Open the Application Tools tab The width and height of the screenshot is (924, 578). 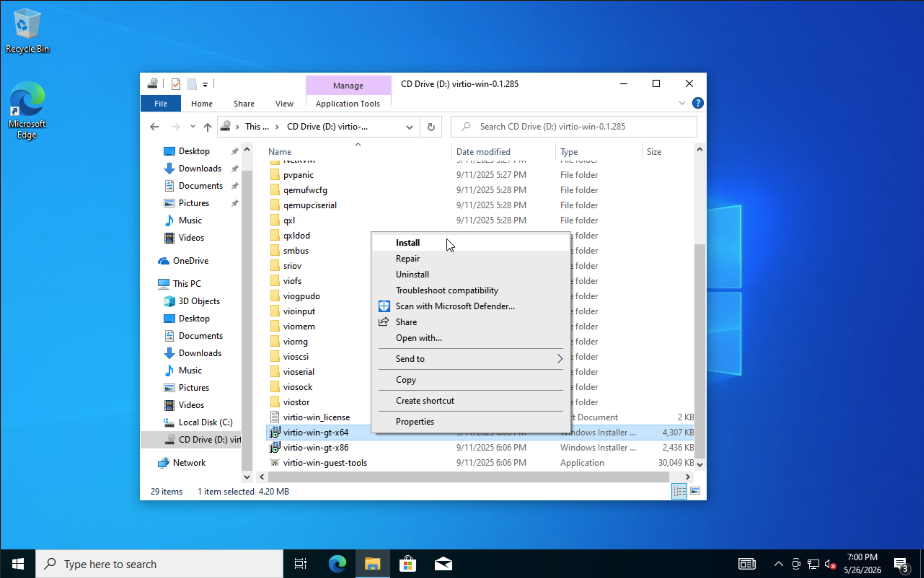tap(348, 104)
